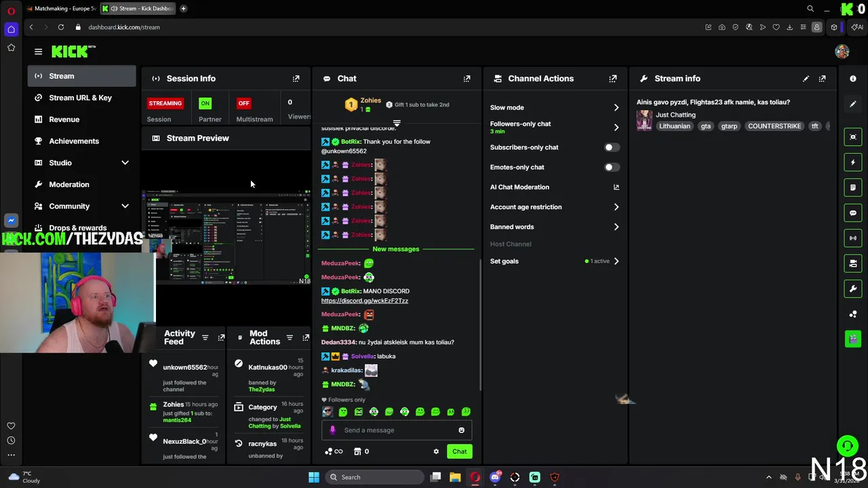Open the new browser tab button

183,9
